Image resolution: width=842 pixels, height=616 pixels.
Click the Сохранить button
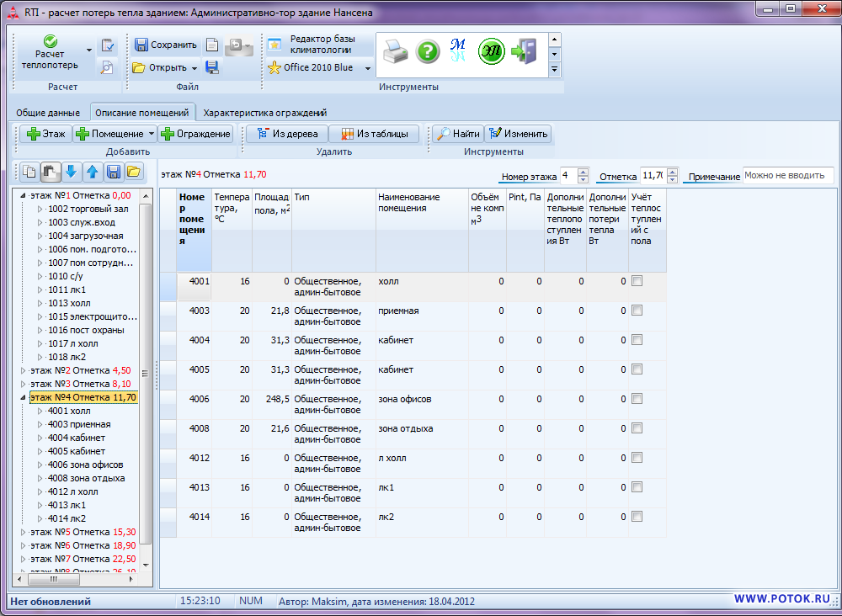[x=166, y=45]
